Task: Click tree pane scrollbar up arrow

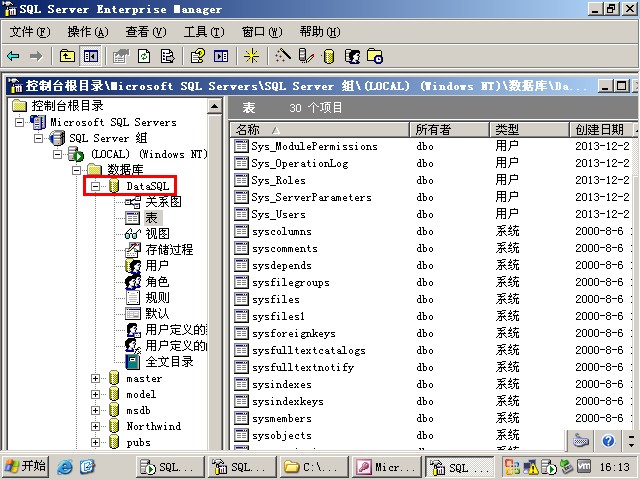Action: pyautogui.click(x=214, y=107)
